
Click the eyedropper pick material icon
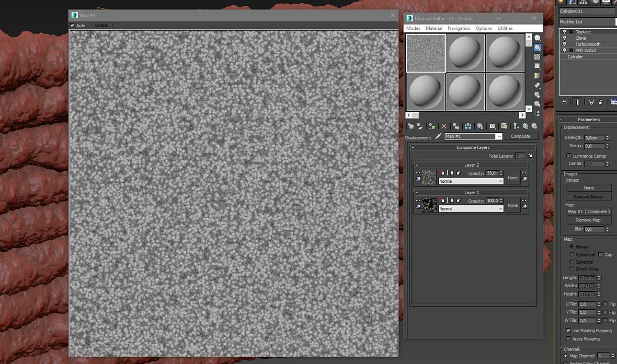[x=438, y=136]
